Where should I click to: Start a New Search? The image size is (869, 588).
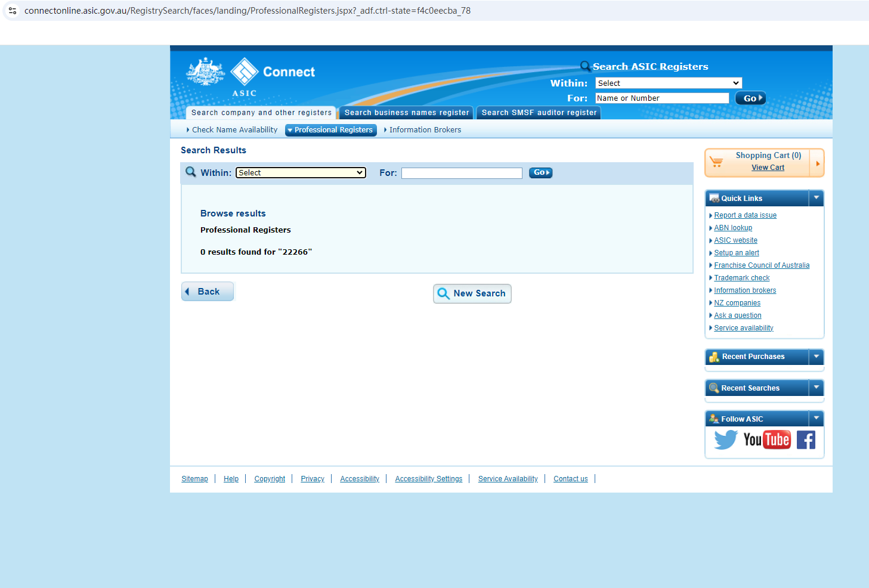click(472, 293)
